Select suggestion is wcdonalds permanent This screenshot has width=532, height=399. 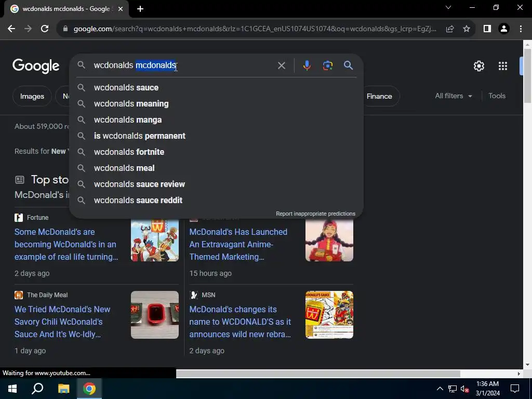217,136
